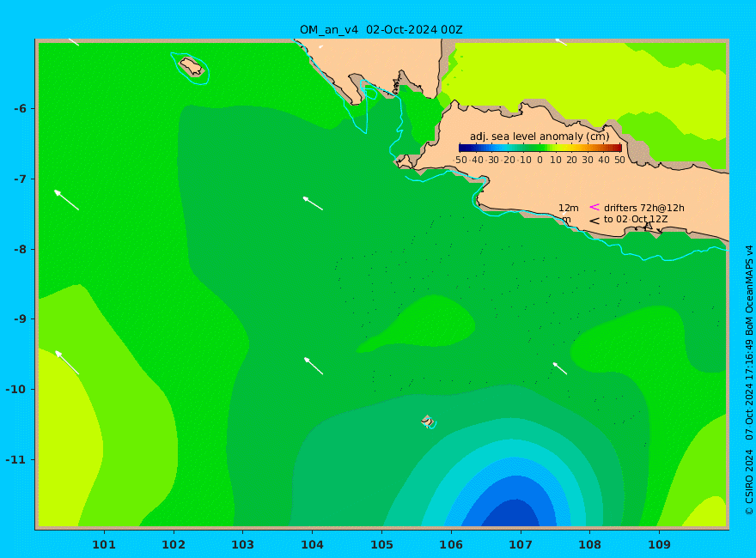756x558 pixels.
Task: Click the white current arrow near 104E, 9.7S
Action: click(314, 366)
